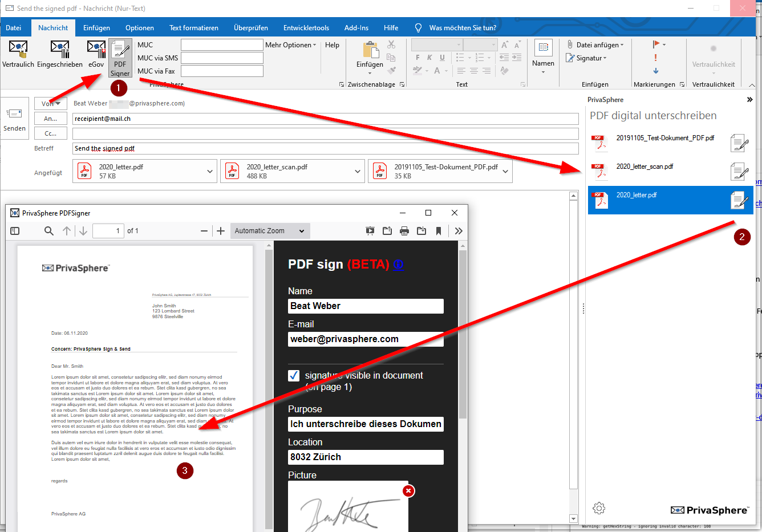
Task: Click the Namen address book icon
Action: coord(543,47)
